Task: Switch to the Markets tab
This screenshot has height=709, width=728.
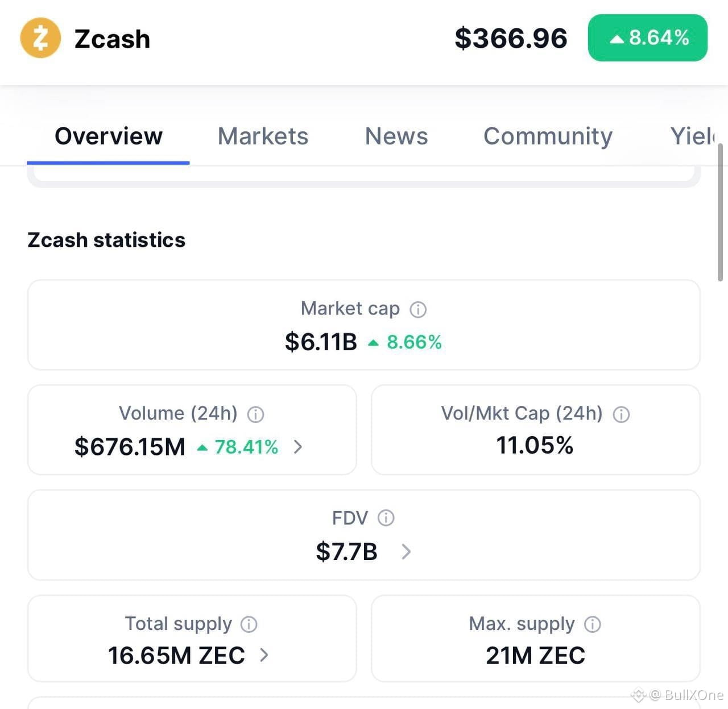Action: click(263, 136)
